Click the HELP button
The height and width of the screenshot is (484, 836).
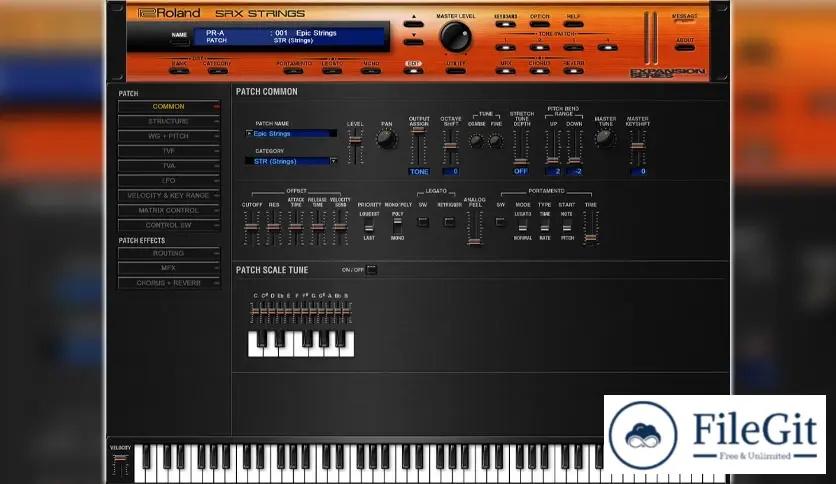pos(574,24)
